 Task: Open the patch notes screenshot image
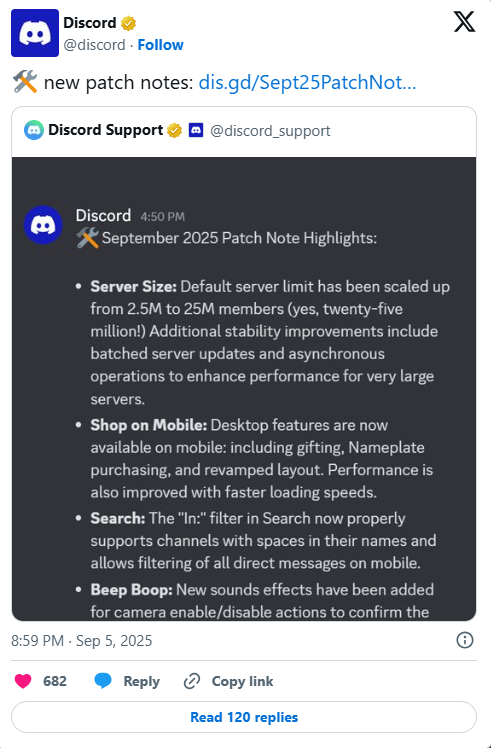[244, 389]
